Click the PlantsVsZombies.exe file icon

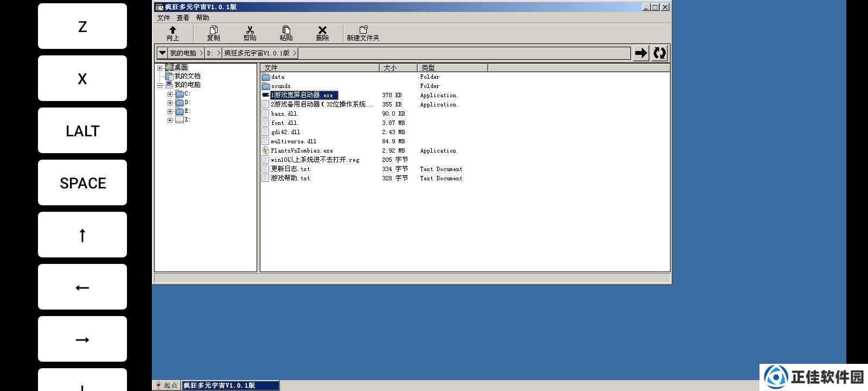tap(266, 150)
